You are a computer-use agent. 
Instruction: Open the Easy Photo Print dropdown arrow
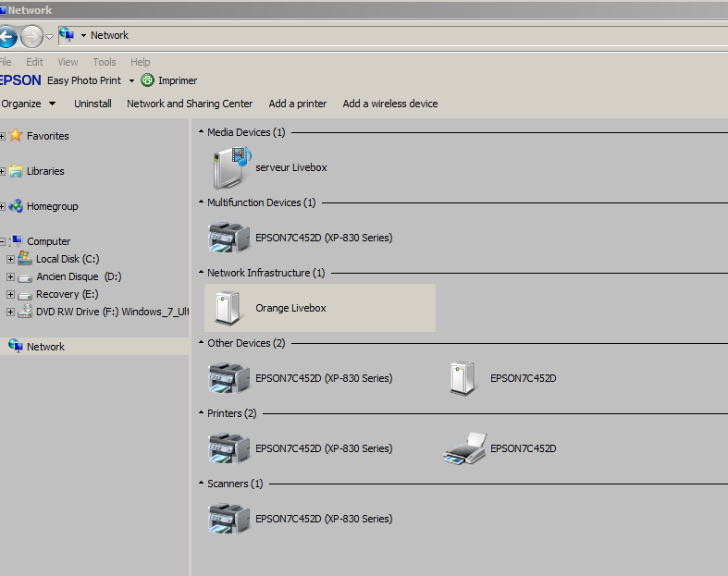[131, 81]
